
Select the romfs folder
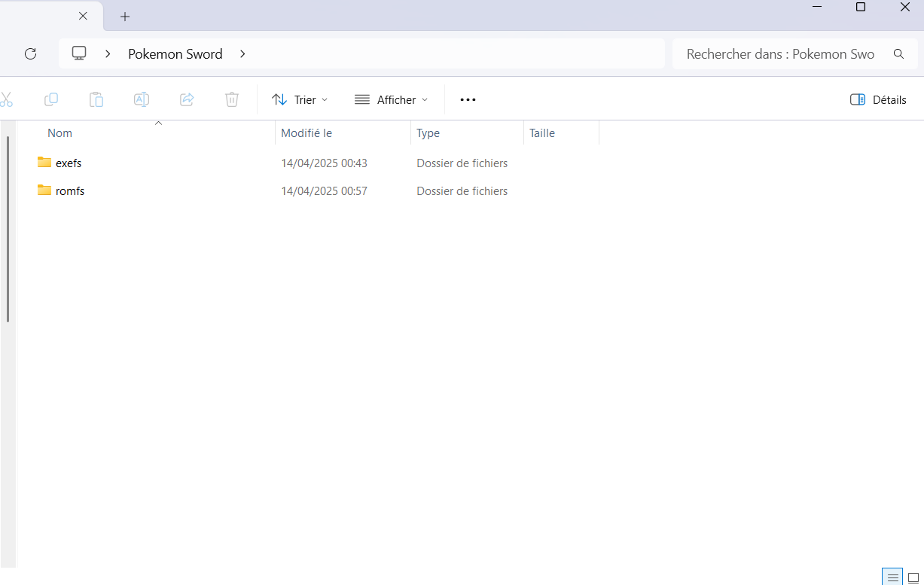70,191
